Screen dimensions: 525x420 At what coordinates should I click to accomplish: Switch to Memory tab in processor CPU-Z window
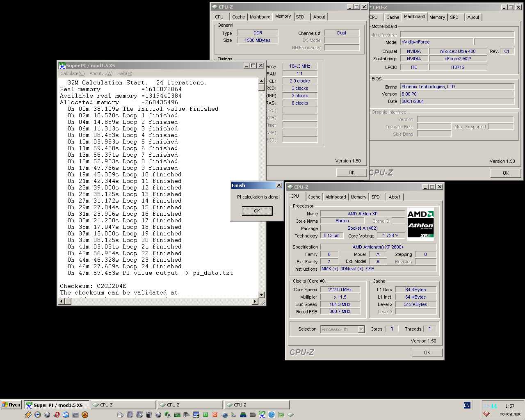click(358, 197)
